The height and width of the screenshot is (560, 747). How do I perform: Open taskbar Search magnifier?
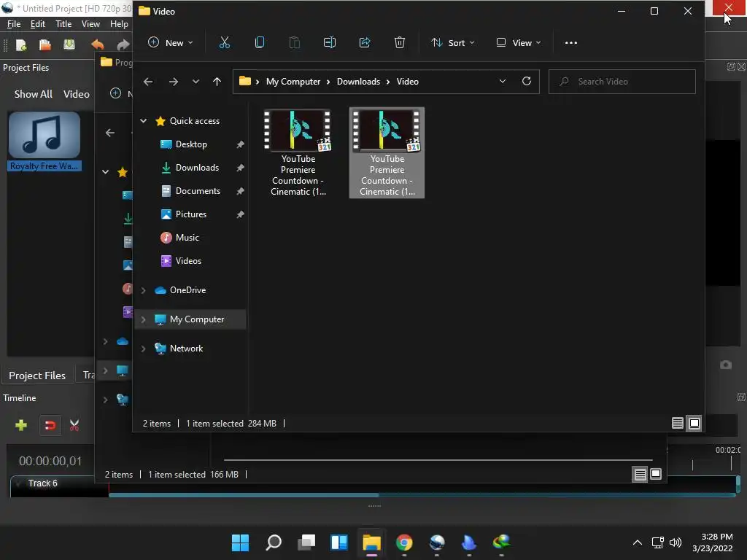pyautogui.click(x=274, y=542)
